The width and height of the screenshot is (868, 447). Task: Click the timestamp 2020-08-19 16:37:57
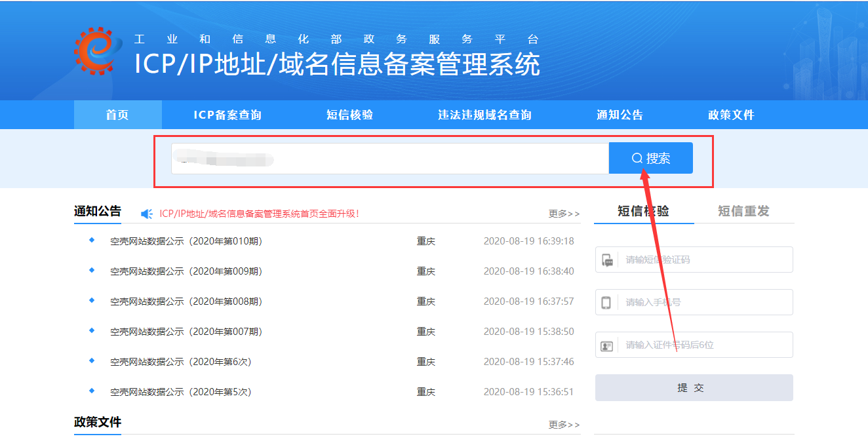coord(528,301)
